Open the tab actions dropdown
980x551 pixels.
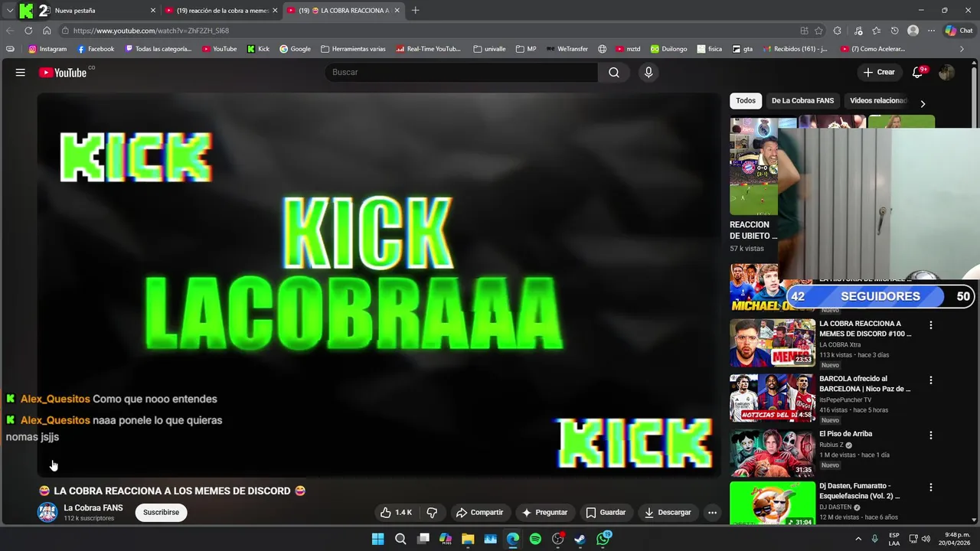pos(9,10)
